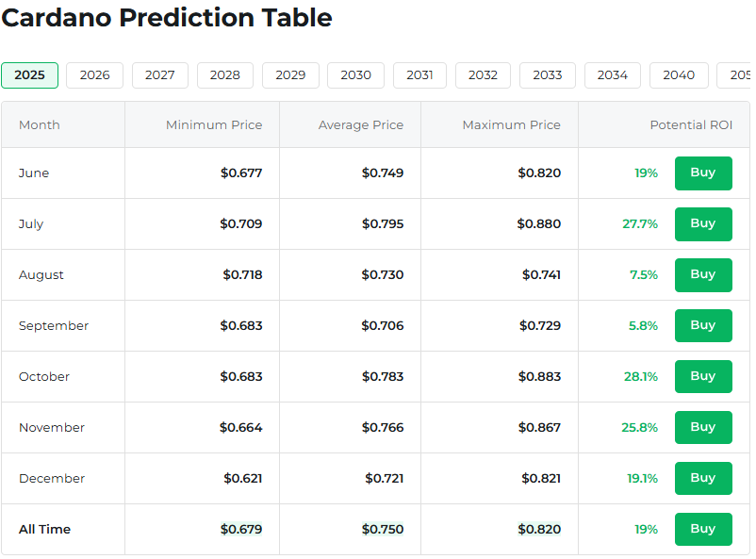Screen dimensions: 756x559
Task: Select the 2025 year tab
Action: tap(29, 75)
